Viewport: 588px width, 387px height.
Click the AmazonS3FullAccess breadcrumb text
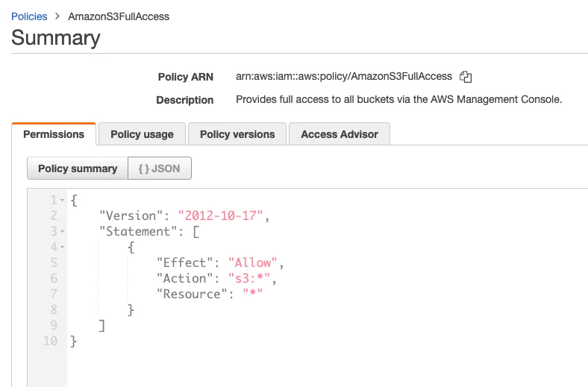click(x=119, y=16)
